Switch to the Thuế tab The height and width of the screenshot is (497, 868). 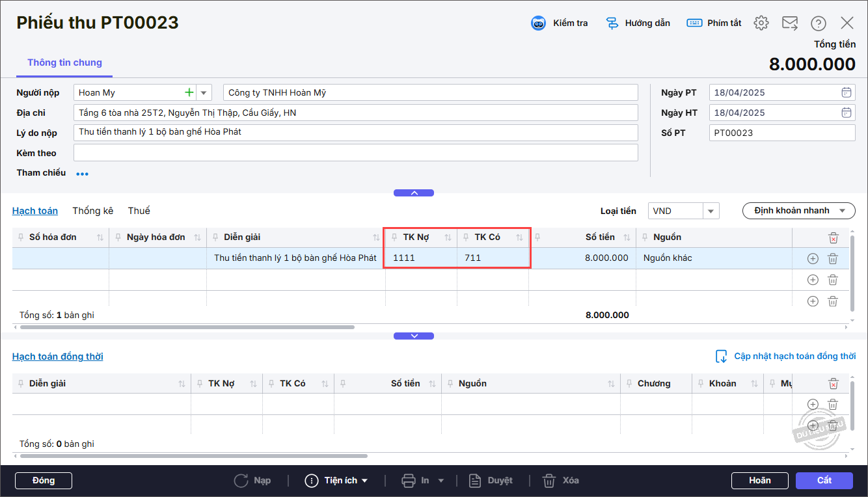139,211
